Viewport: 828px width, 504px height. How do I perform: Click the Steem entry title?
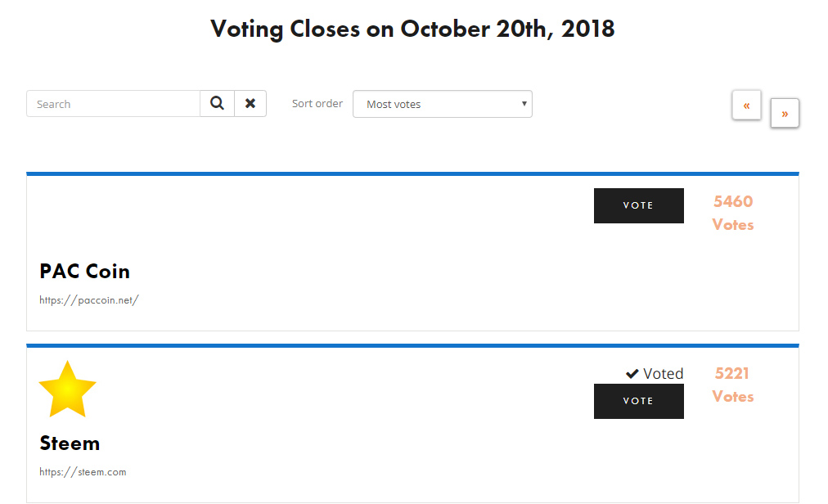[x=70, y=443]
